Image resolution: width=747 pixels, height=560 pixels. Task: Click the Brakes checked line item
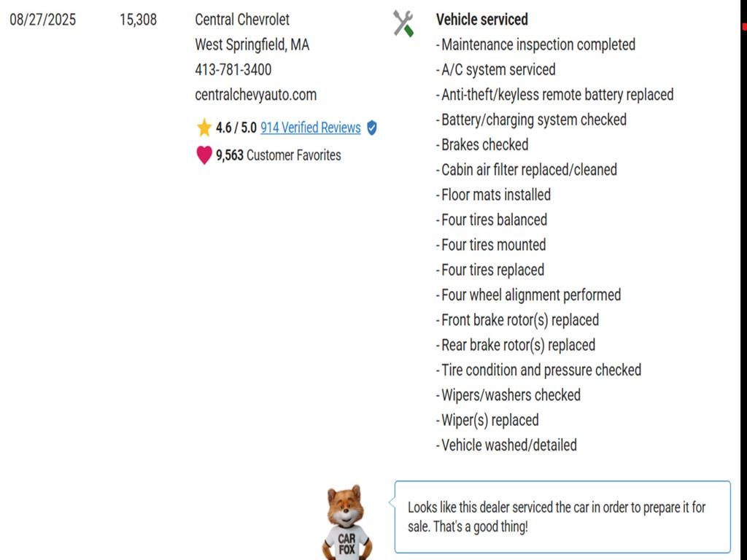pyautogui.click(x=483, y=144)
